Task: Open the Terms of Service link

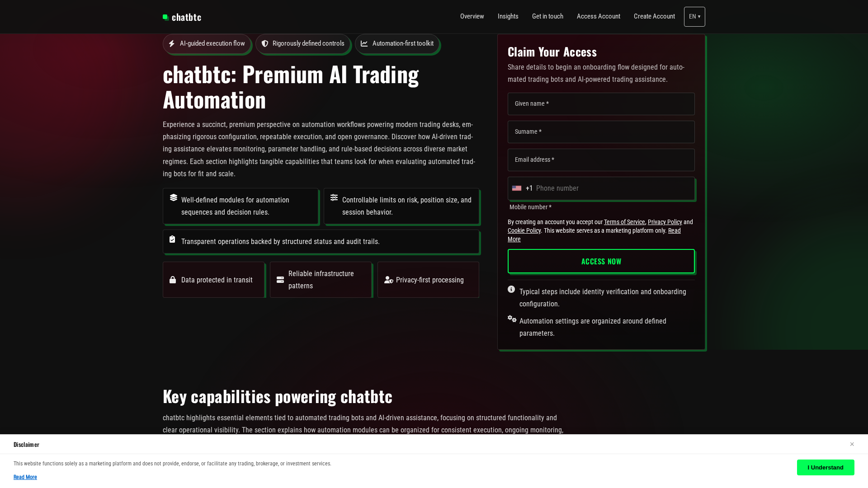Action: [x=624, y=222]
